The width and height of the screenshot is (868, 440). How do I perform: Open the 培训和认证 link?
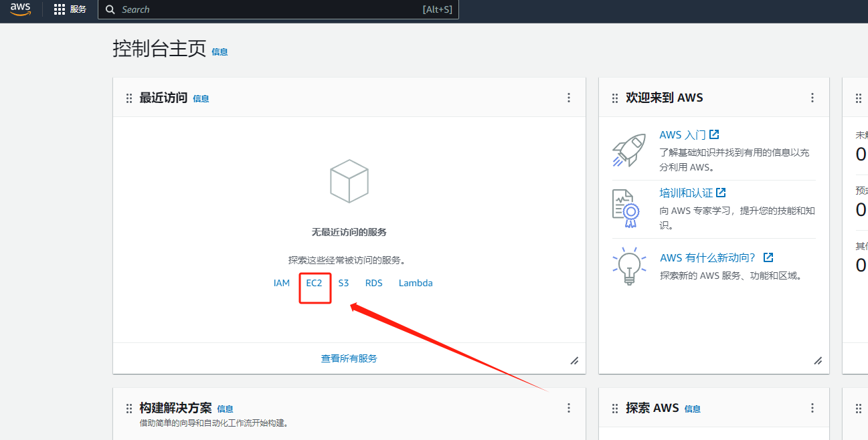[693, 193]
